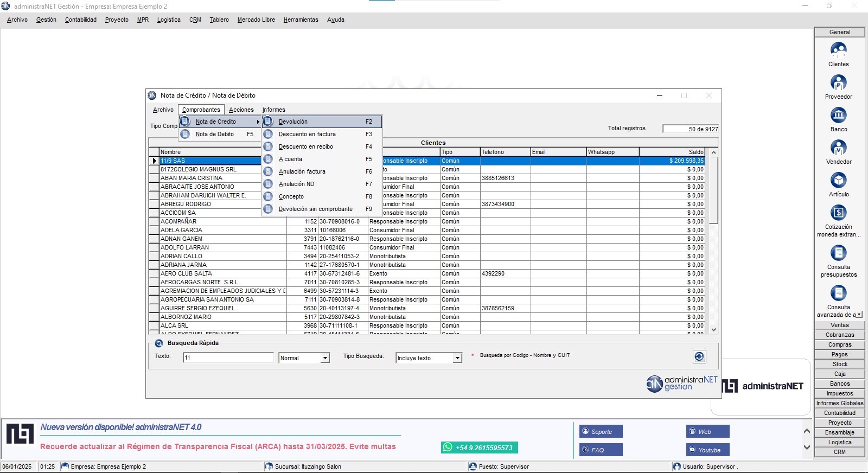Click the FAQ button
The width and height of the screenshot is (868, 473).
click(601, 450)
